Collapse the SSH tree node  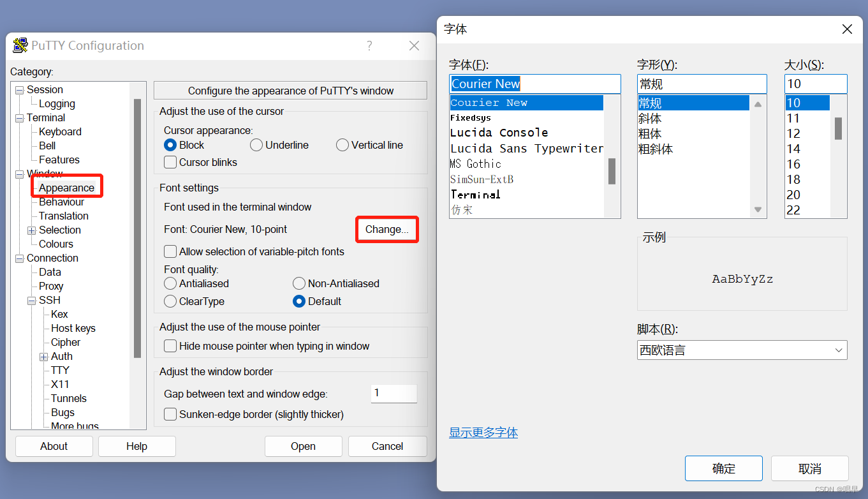point(31,301)
